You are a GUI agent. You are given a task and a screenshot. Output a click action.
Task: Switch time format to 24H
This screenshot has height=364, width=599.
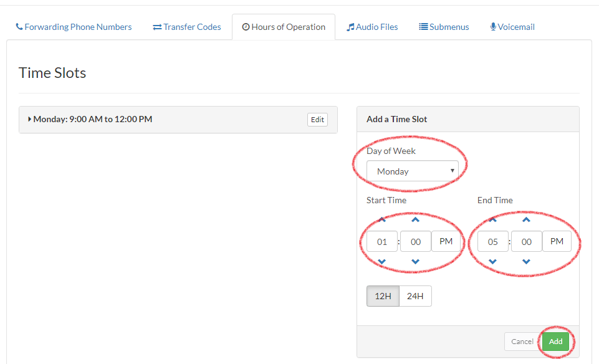click(x=415, y=295)
